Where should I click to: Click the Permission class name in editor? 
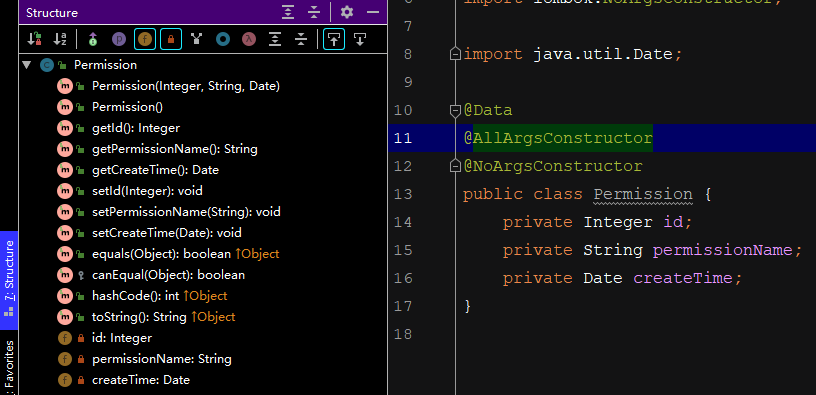(643, 194)
